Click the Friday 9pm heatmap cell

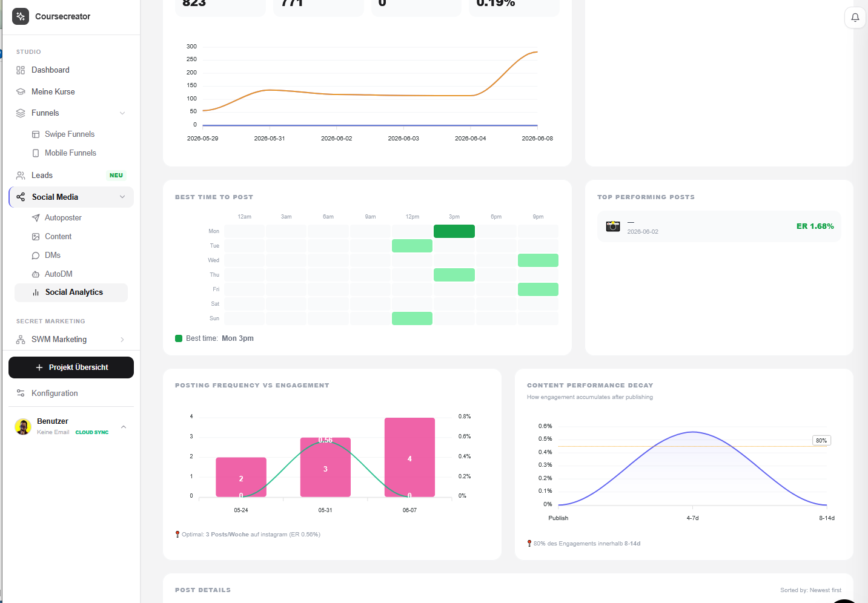point(538,289)
